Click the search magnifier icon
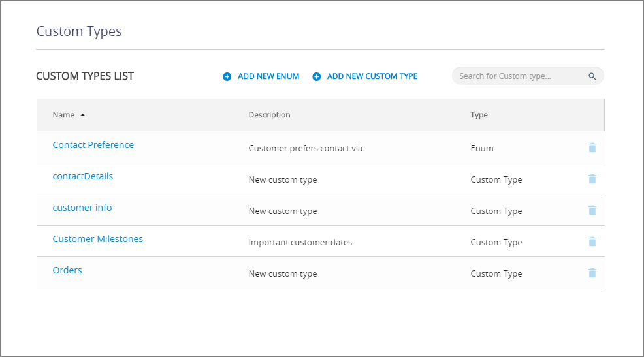This screenshot has height=357, width=644. [592, 76]
